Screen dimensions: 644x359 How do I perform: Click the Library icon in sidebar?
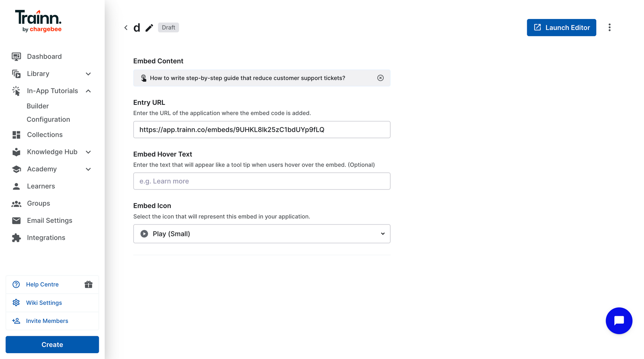(16, 74)
